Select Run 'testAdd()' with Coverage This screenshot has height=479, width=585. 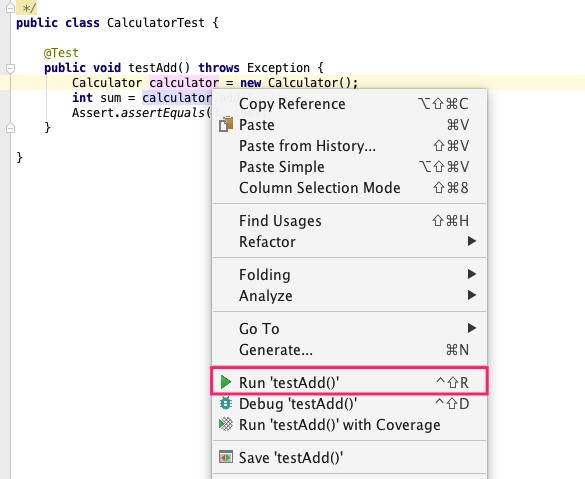(x=349, y=424)
